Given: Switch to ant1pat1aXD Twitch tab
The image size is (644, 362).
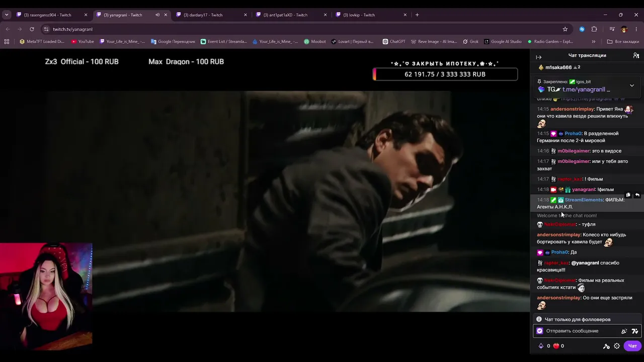Looking at the screenshot, I should (285, 15).
